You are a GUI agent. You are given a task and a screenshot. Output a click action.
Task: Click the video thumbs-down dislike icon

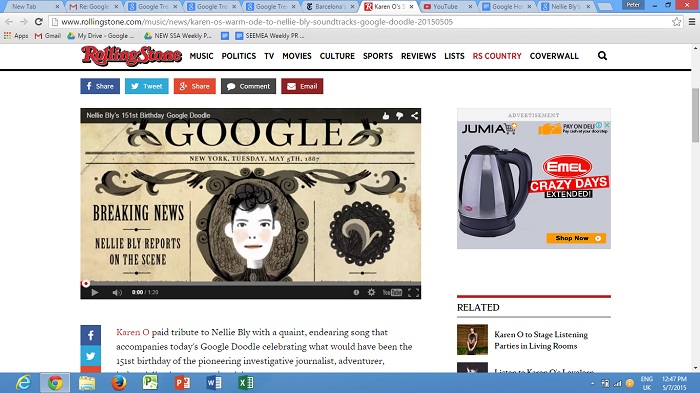tap(400, 116)
